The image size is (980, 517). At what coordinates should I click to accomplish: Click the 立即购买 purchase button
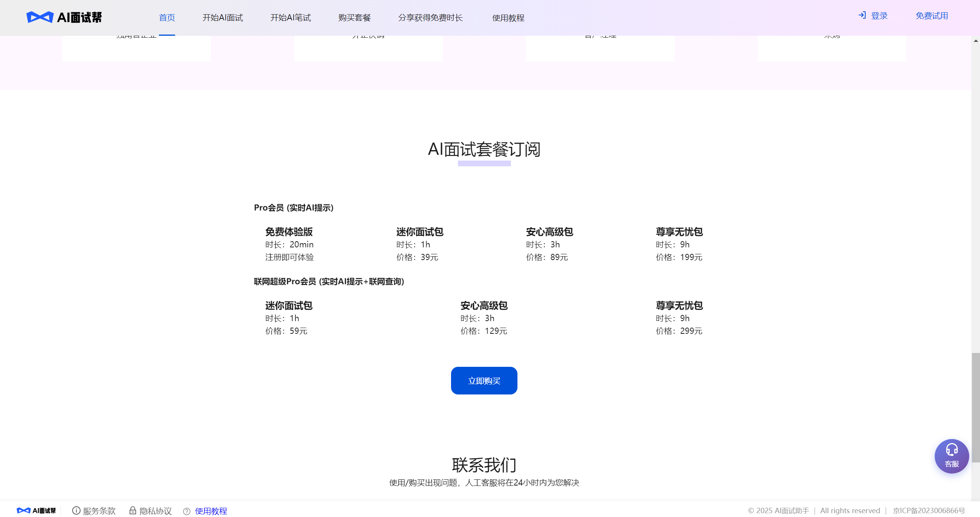click(484, 380)
